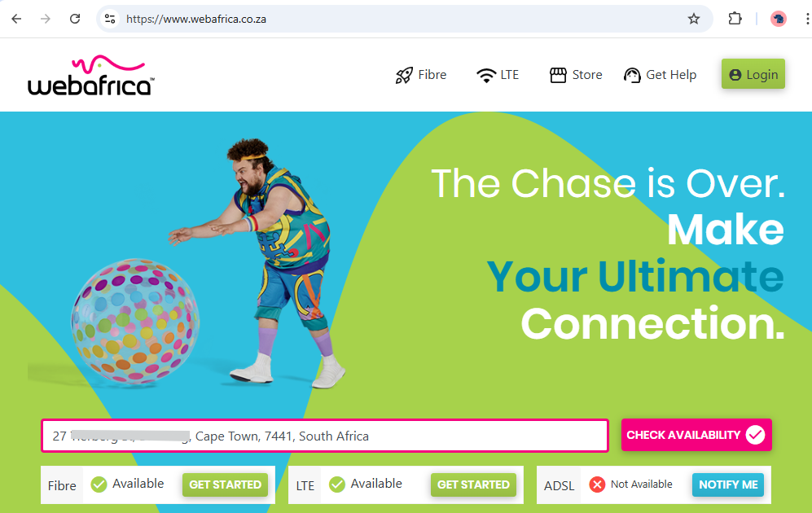Open the Get Help section
Screen dimensions: 812x513
(x=661, y=75)
